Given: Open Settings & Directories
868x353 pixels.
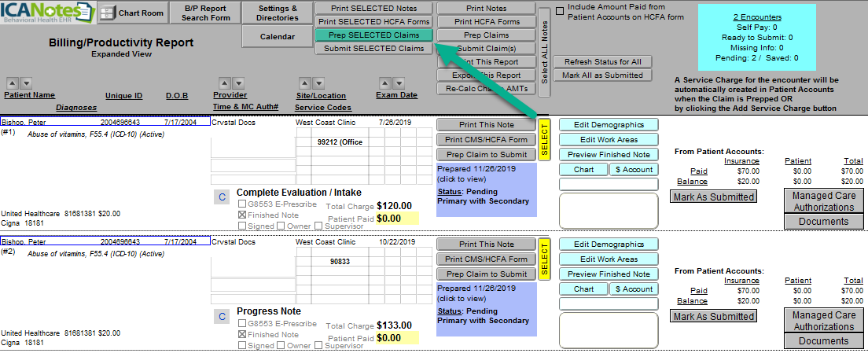Looking at the screenshot, I should pos(278,13).
